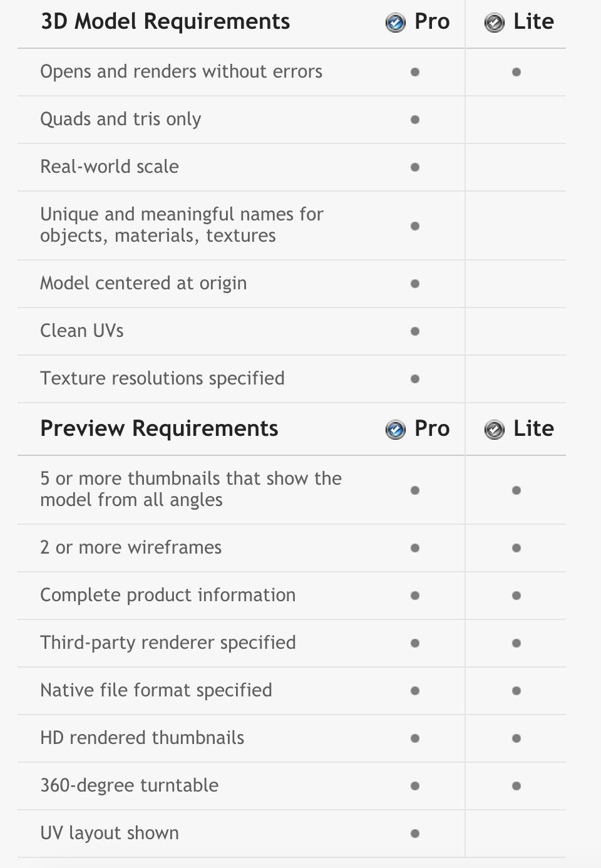Viewport: 601px width, 868px height.
Task: Click the Third-party renderer specified text
Action: tap(168, 643)
